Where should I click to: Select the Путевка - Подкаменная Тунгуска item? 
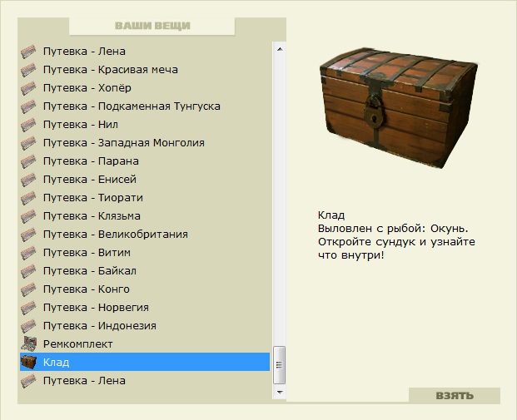click(x=145, y=106)
